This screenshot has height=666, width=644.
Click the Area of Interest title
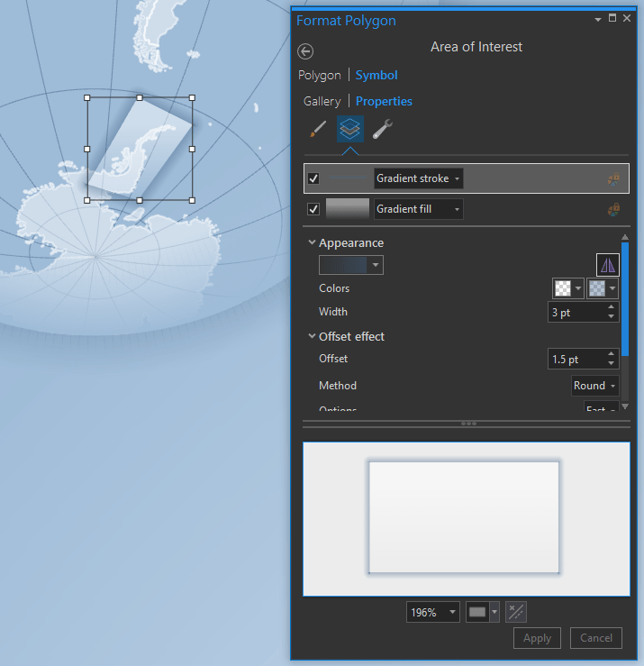point(476,47)
